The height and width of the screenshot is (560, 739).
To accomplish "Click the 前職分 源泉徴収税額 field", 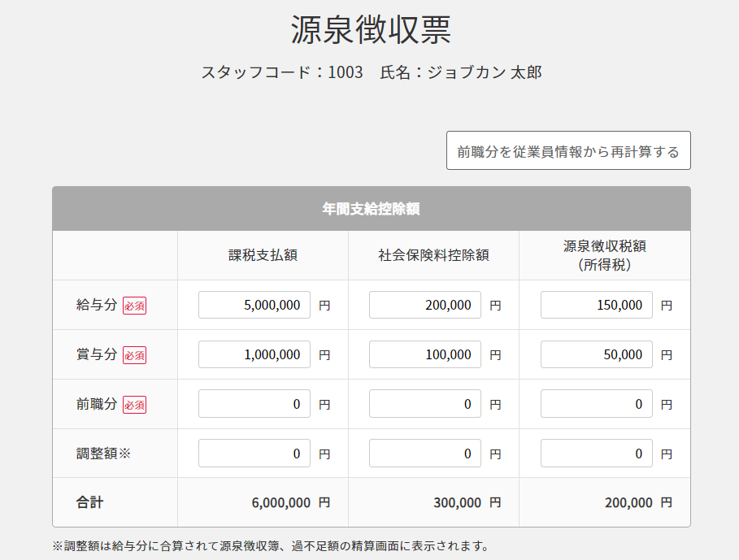I will pyautogui.click(x=596, y=404).
